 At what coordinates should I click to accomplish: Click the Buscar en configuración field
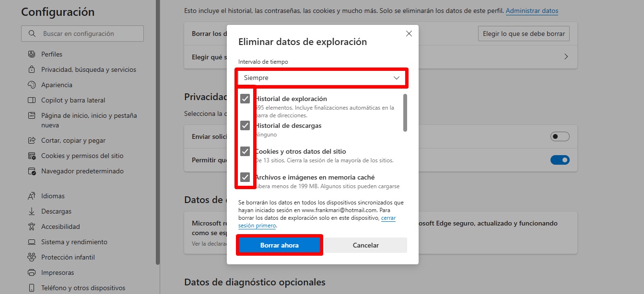point(82,34)
